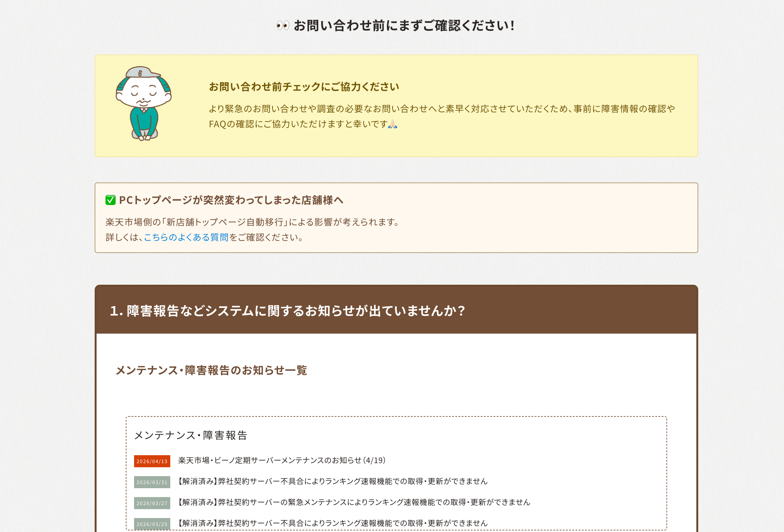
Task: Click the 2026/03/31 date badge
Action: click(152, 482)
